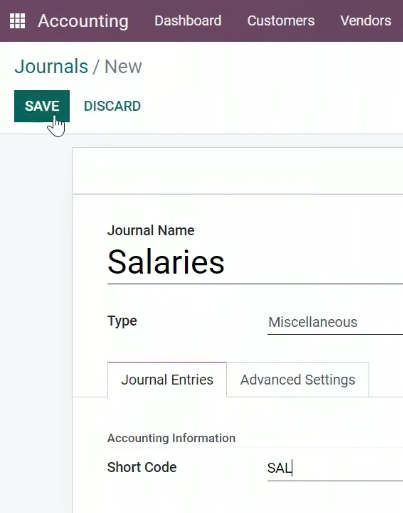Click the Accounting Information section heading
The image size is (403, 513).
pyautogui.click(x=171, y=438)
